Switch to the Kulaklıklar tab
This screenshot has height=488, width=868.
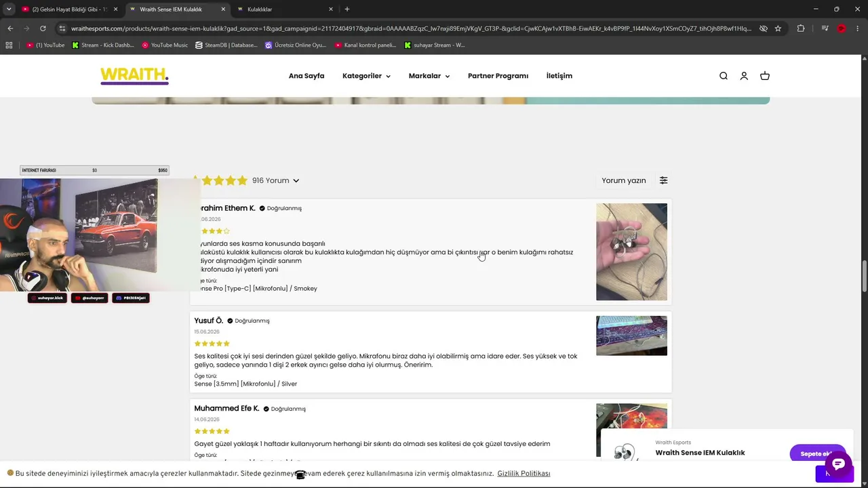click(x=285, y=9)
